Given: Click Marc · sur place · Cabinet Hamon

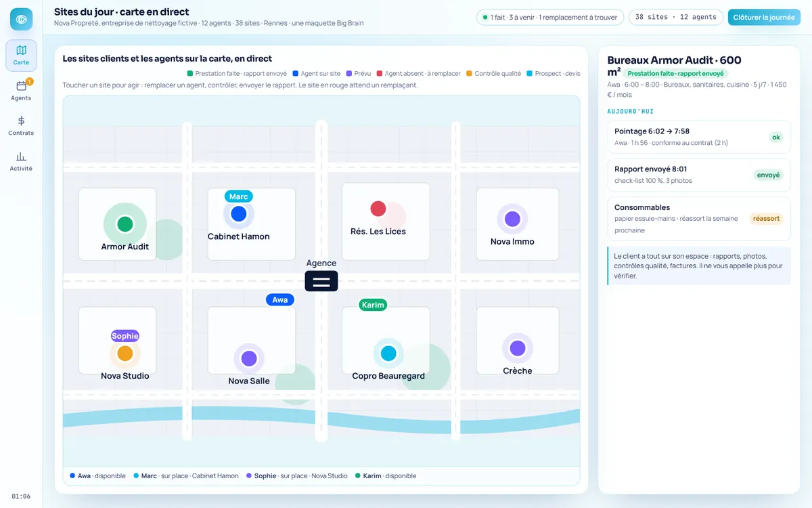Looking at the screenshot, I should point(186,476).
